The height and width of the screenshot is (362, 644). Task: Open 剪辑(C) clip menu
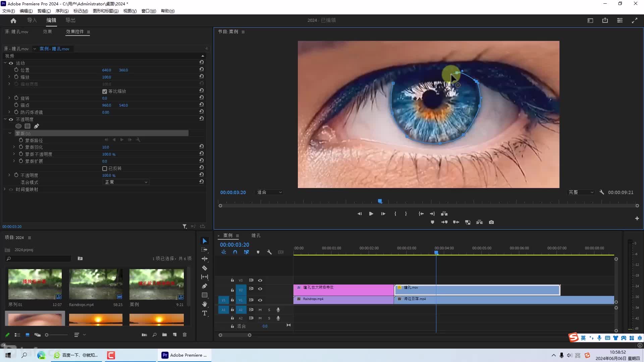click(44, 11)
